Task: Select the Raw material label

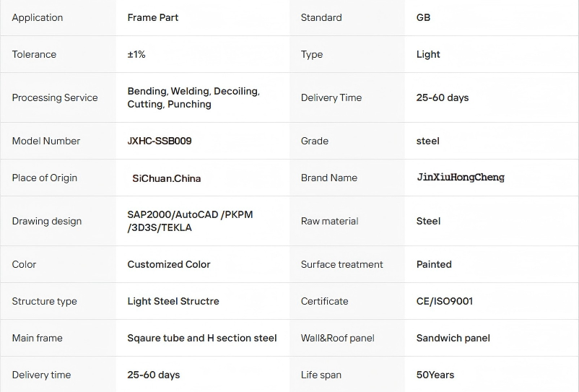Action: pyautogui.click(x=330, y=221)
